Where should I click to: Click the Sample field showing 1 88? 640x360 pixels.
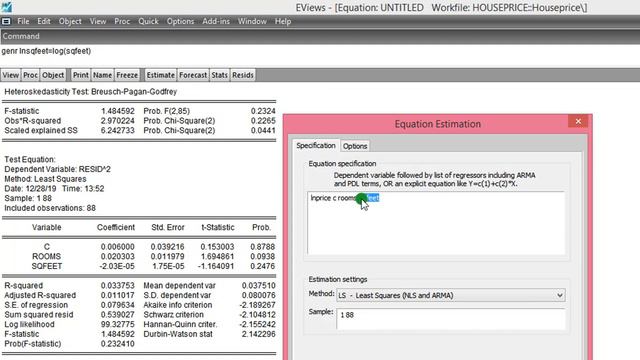click(451, 319)
